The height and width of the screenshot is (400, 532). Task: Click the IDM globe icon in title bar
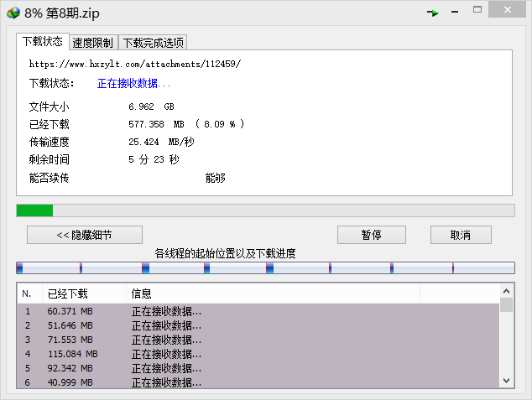tap(13, 12)
